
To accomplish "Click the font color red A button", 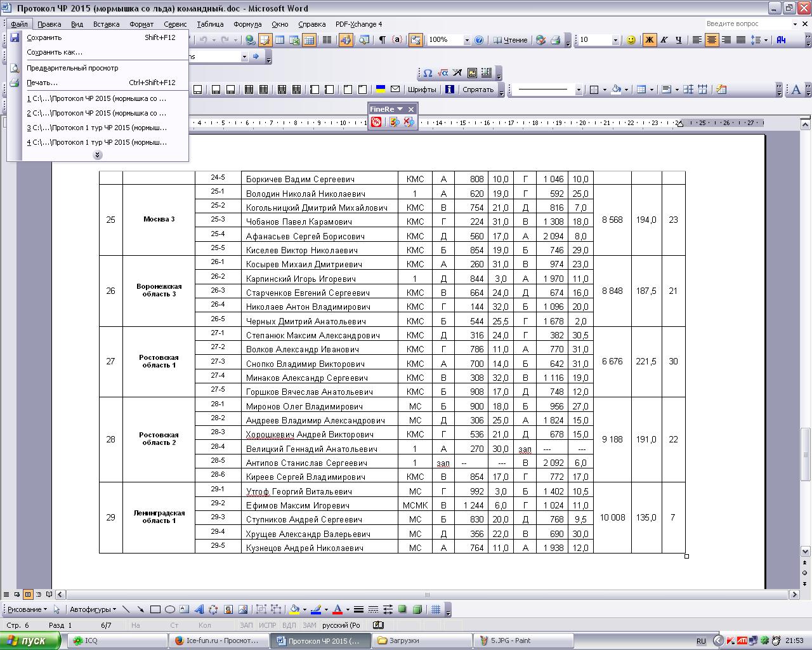I will pyautogui.click(x=337, y=609).
